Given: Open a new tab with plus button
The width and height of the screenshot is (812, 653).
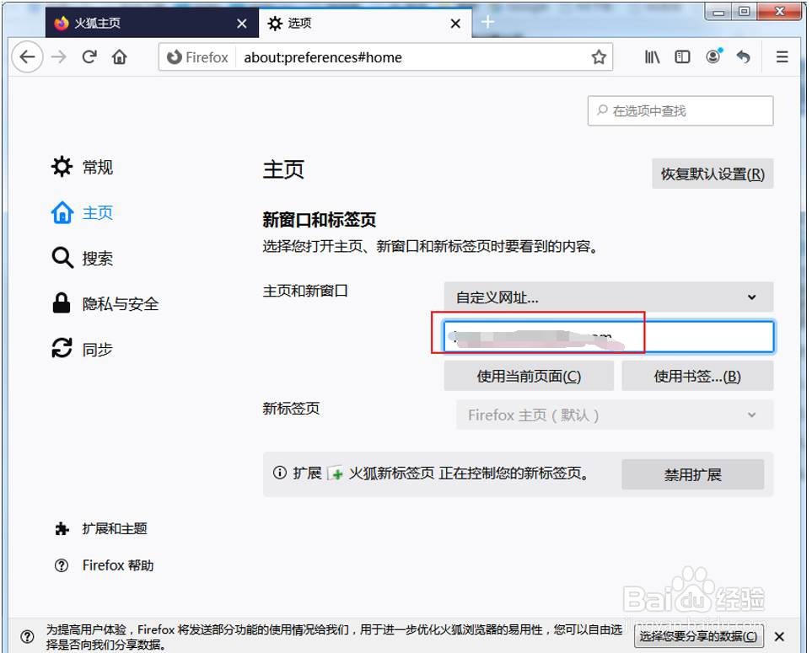Looking at the screenshot, I should [488, 22].
